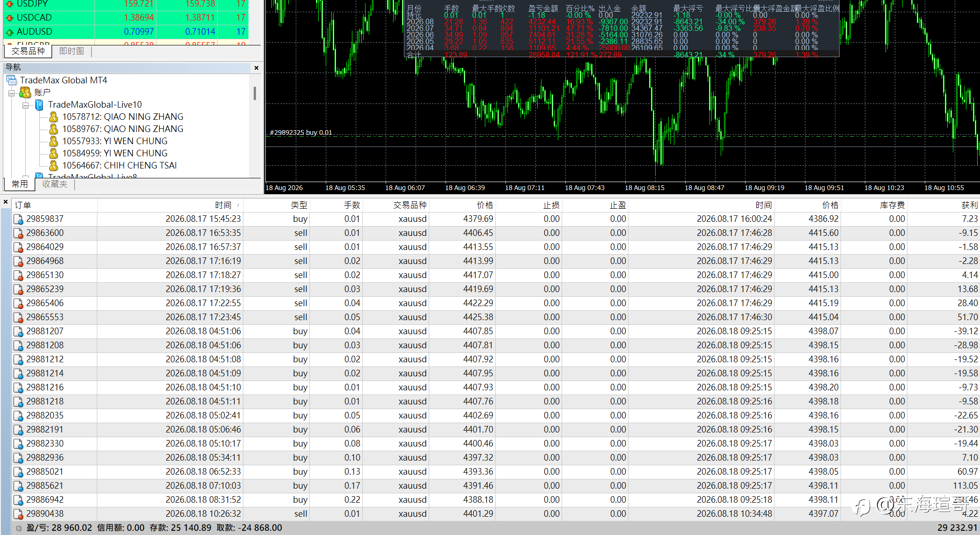Select account 10578712 user icon
The image size is (980, 535).
[54, 117]
